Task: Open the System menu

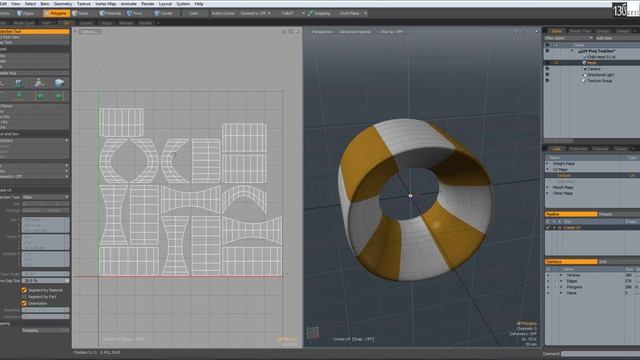Action: (x=183, y=4)
